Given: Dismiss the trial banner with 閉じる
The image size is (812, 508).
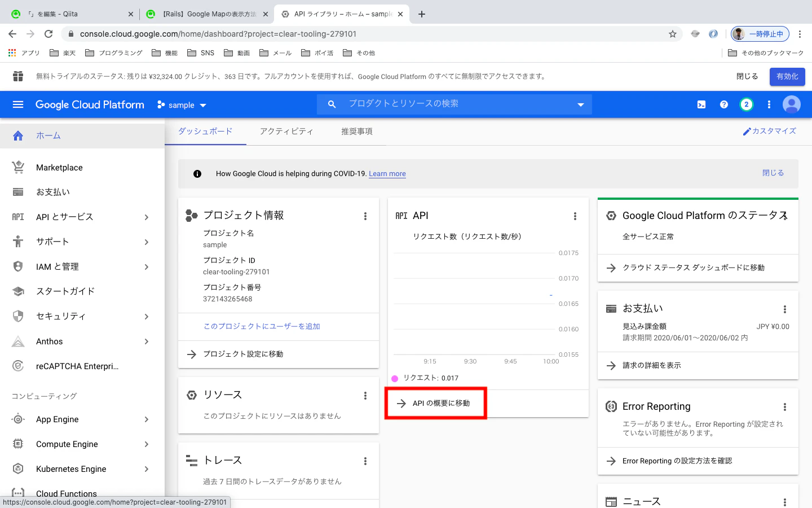Looking at the screenshot, I should click(747, 76).
